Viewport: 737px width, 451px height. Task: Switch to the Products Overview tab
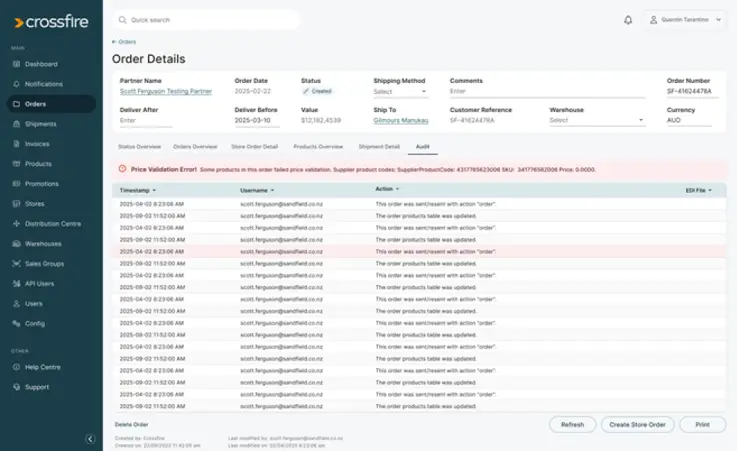(x=318, y=146)
